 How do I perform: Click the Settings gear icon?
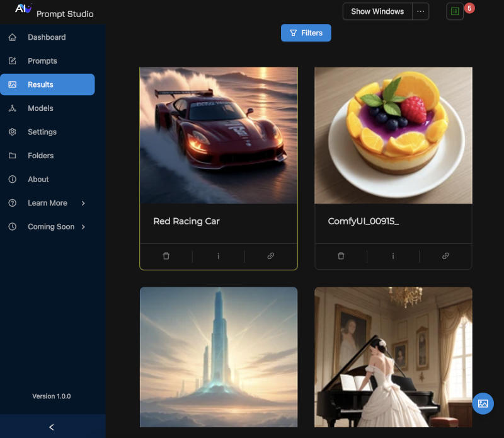click(x=12, y=132)
